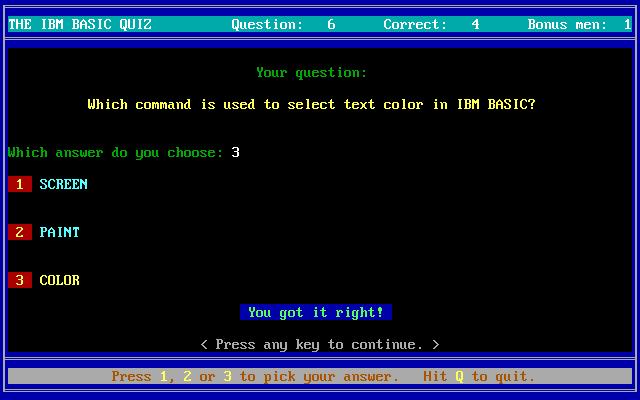Click the 'Which answer do you choose' prompt

(x=116, y=152)
